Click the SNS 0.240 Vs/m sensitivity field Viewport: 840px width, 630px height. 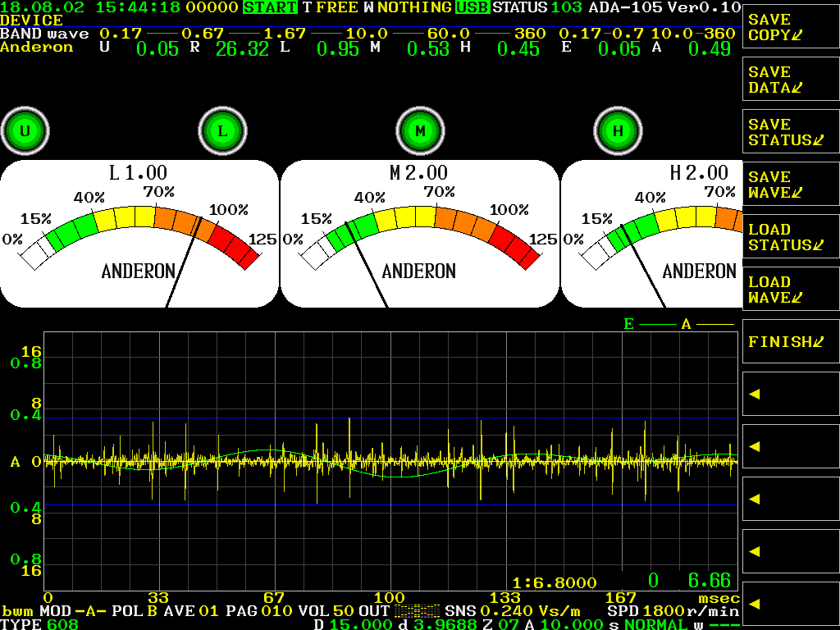coord(513,611)
